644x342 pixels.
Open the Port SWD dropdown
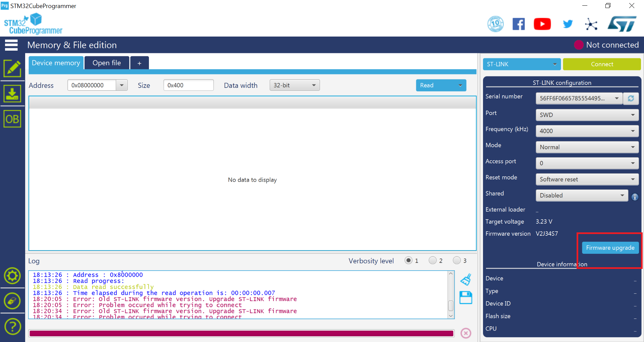click(587, 115)
